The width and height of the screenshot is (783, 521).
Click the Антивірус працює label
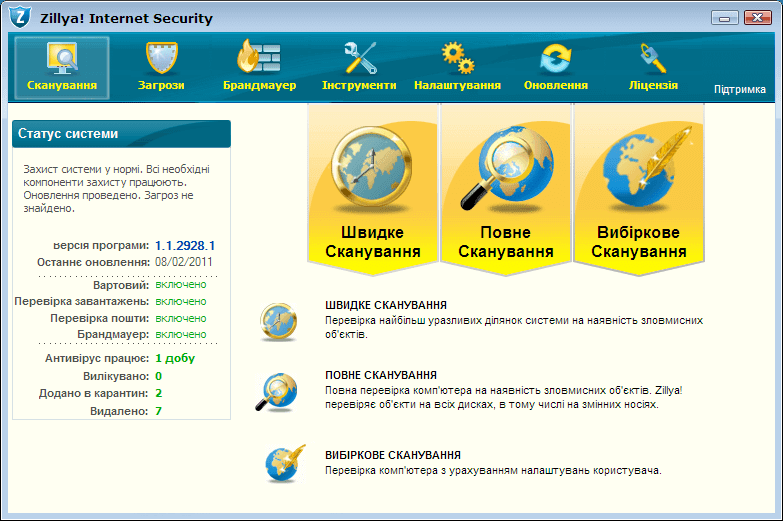pyautogui.click(x=97, y=359)
